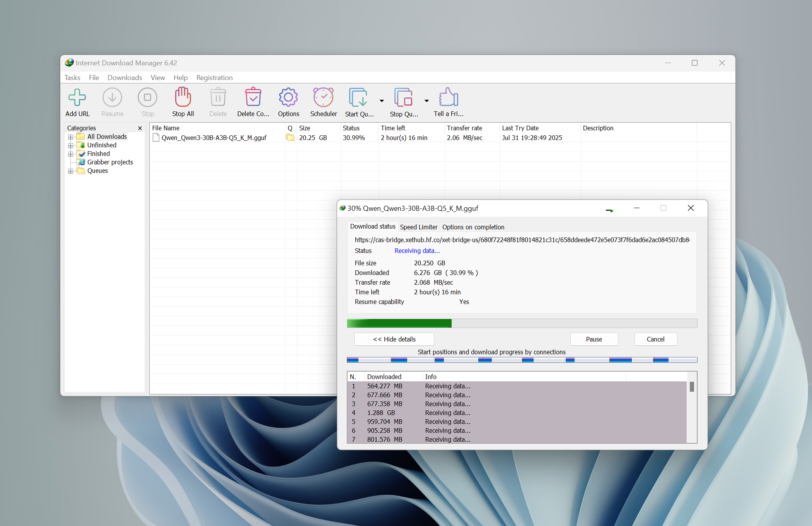Sort by File Name column header

217,128
